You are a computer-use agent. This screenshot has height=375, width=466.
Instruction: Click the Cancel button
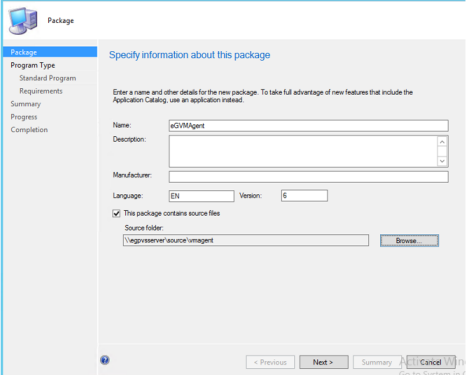coord(431,362)
